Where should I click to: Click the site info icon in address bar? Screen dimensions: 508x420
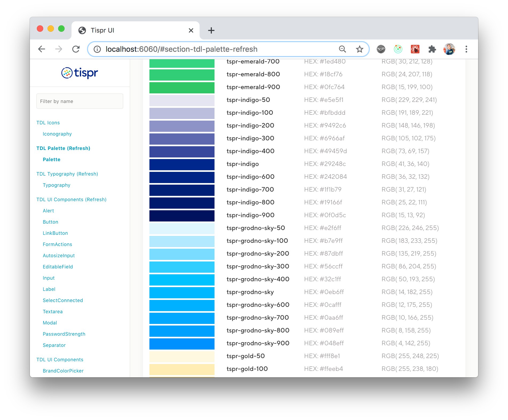(97, 49)
